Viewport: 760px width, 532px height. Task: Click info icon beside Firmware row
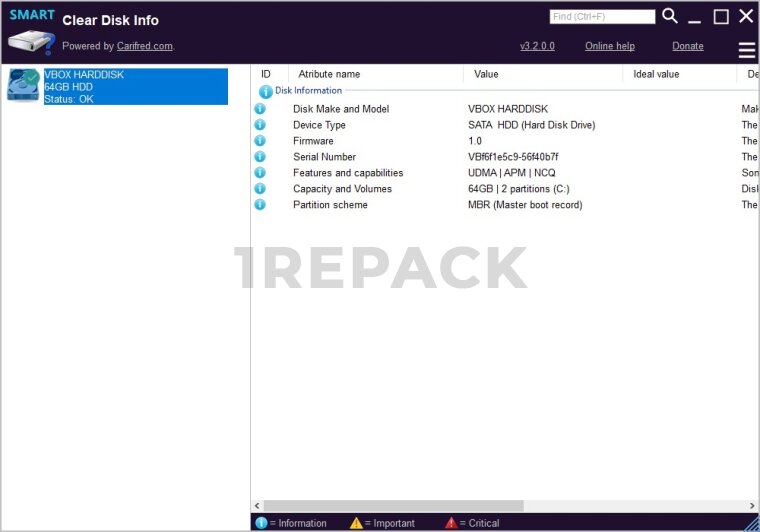tap(260, 141)
